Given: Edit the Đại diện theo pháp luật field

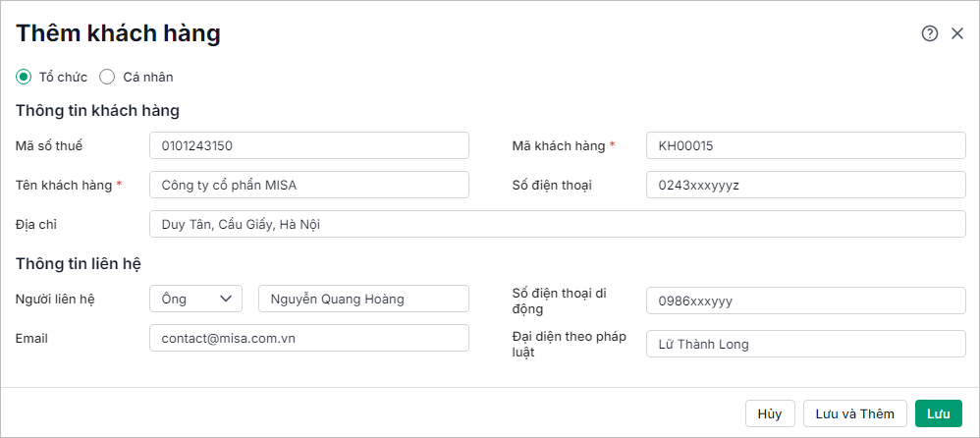Looking at the screenshot, I should (x=805, y=344).
